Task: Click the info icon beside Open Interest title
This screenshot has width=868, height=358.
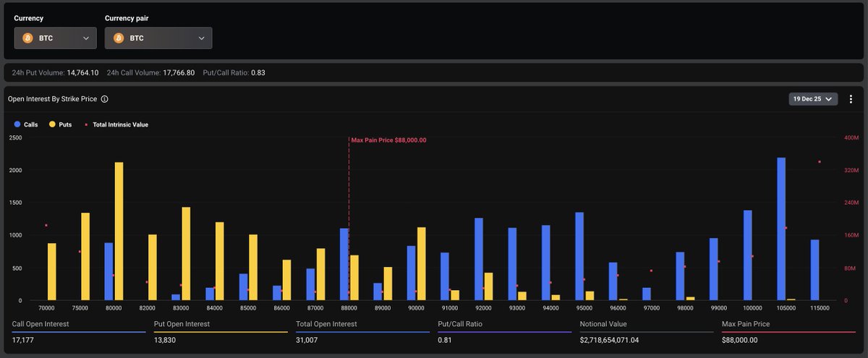Action: (105, 99)
